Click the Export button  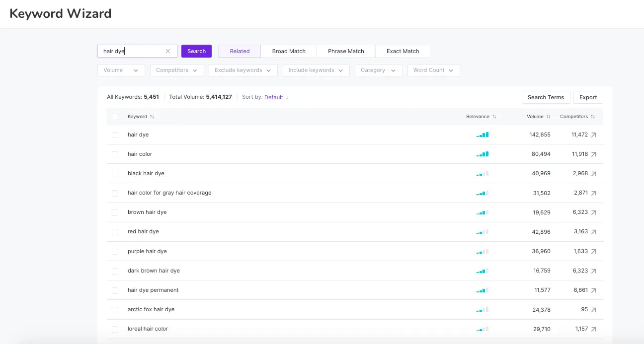click(x=588, y=97)
